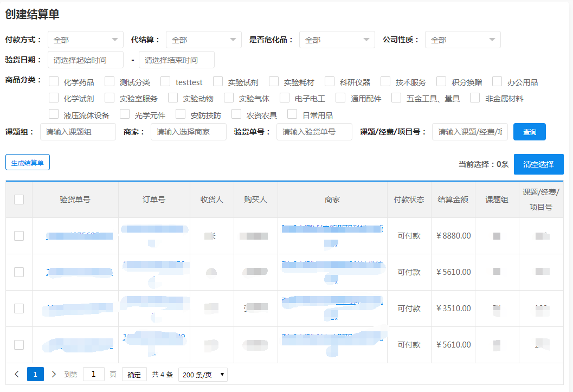Enable the 实验耗材 category checkbox

[x=274, y=82]
